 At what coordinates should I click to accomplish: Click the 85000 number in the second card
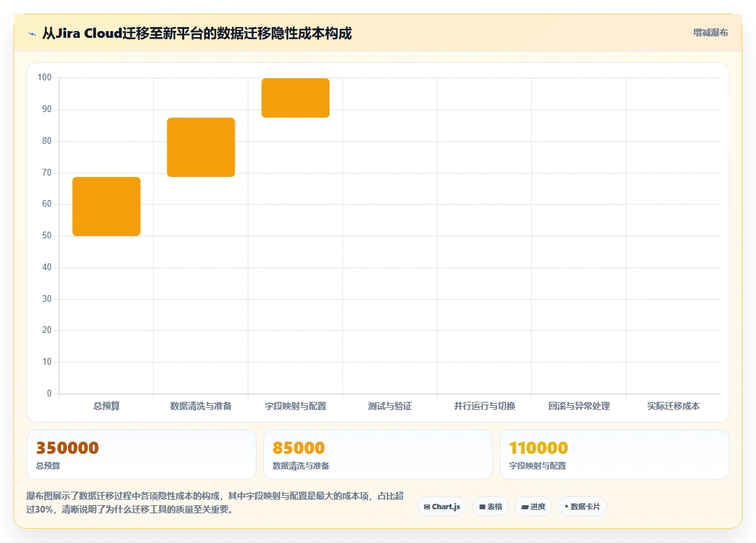[299, 448]
